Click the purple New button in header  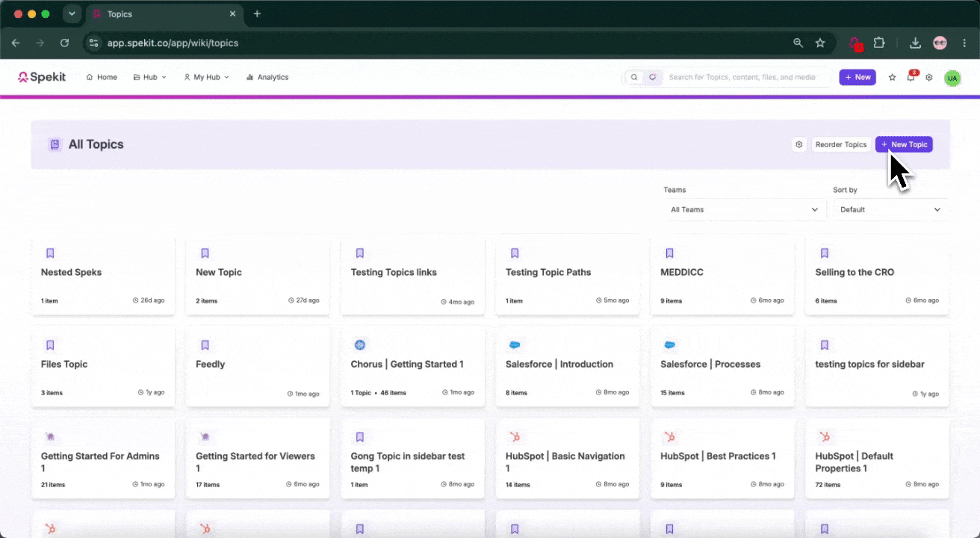pos(857,77)
